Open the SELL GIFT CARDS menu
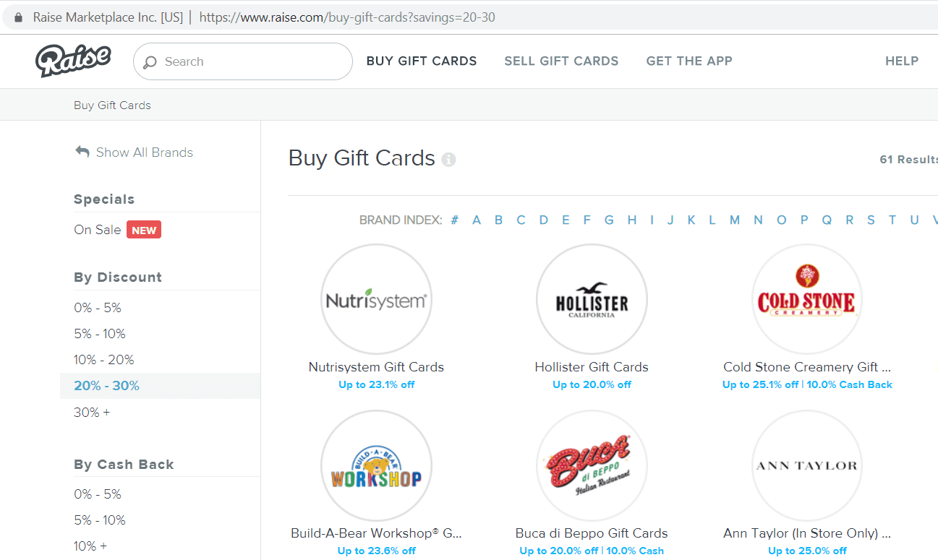Image resolution: width=938 pixels, height=560 pixels. pos(561,61)
